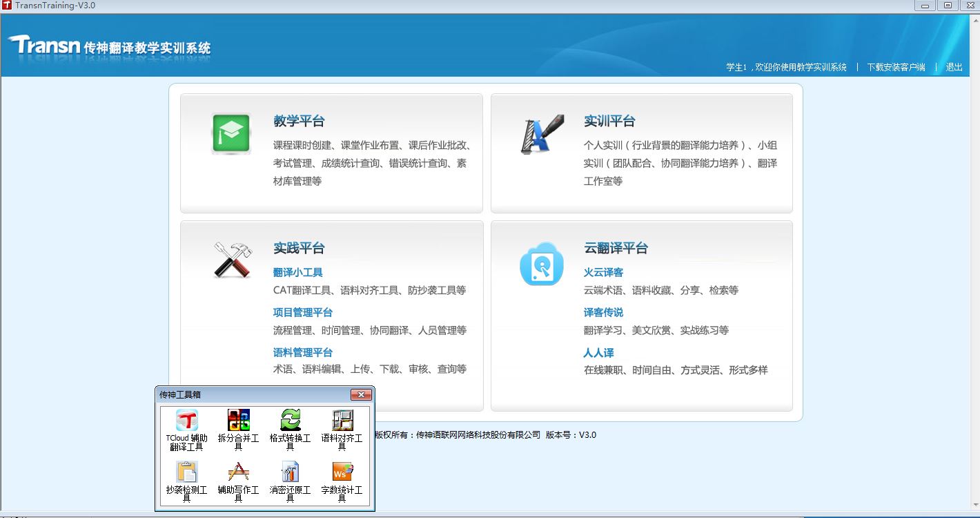Close the 传神工具箱 window
The image size is (980, 518).
click(x=361, y=395)
